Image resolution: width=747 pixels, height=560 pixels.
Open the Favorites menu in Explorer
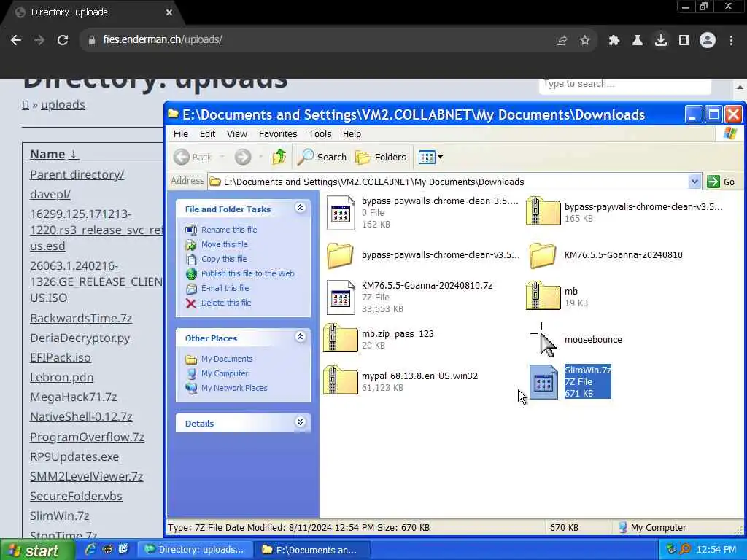point(278,134)
